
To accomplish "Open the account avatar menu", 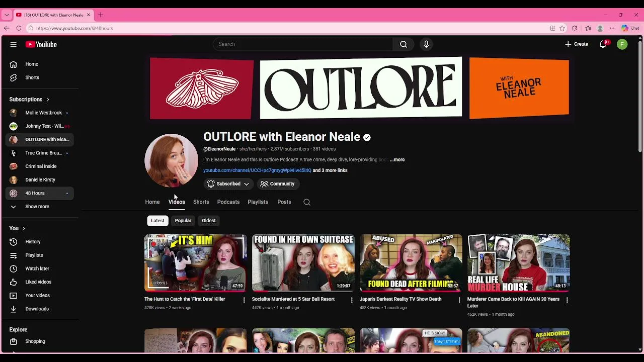I will coord(622,44).
